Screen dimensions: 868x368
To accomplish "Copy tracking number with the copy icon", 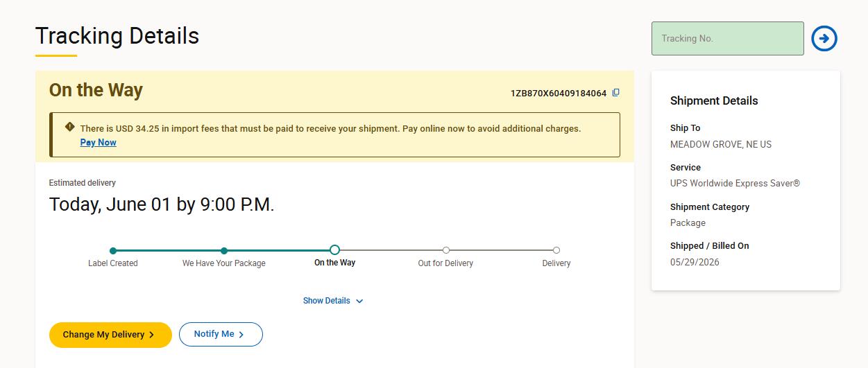I will coord(615,93).
